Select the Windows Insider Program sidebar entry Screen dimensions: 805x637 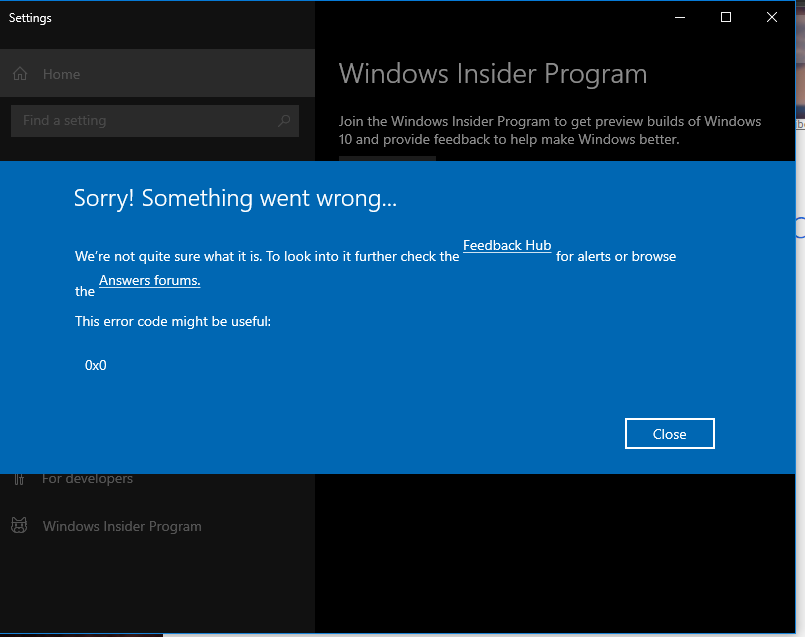[121, 525]
